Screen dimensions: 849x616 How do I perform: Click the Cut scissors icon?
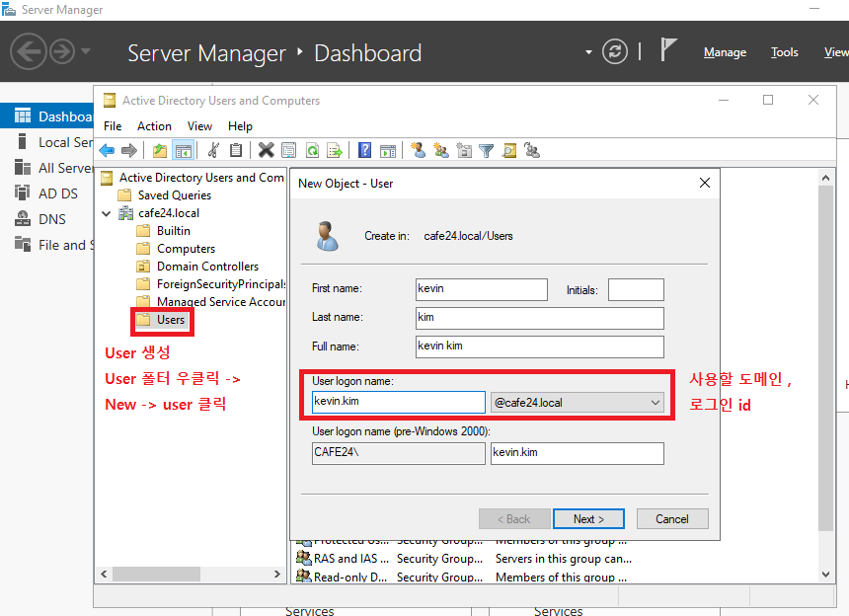[x=213, y=150]
